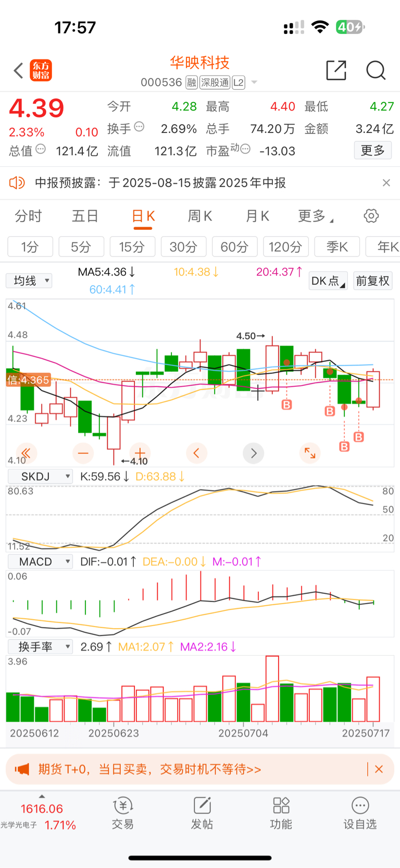
Task: Tap the 17:57 clock in status bar
Action: (x=76, y=28)
